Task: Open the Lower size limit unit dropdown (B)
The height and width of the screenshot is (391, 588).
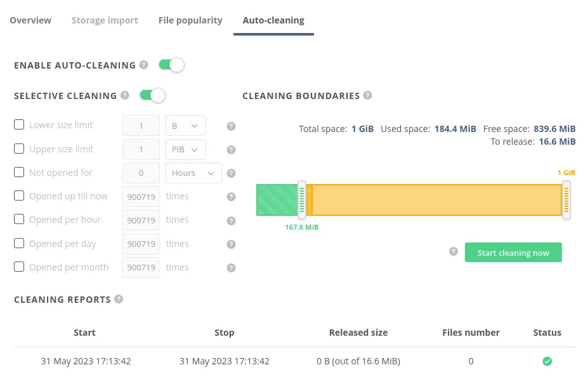Action: coord(185,126)
